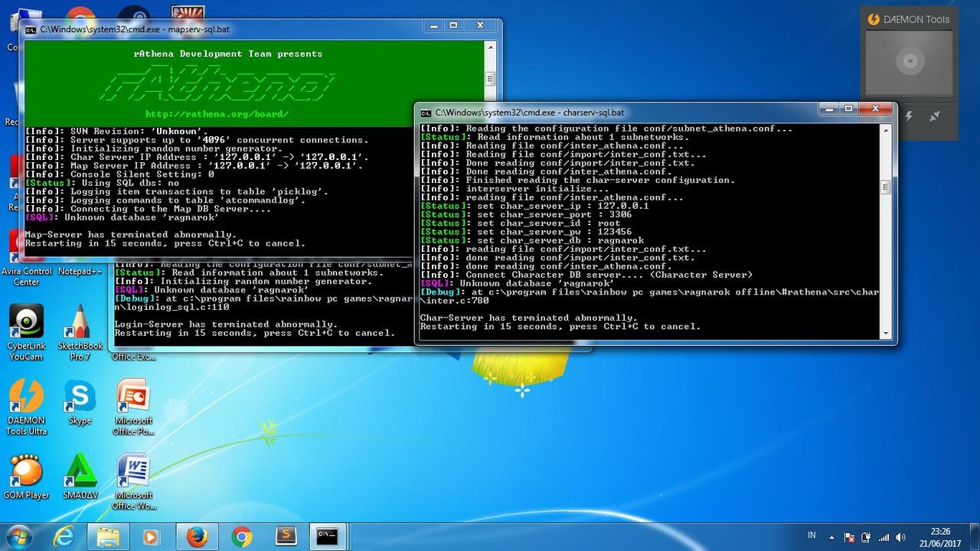Launch Internet Explorer from the taskbar

[64, 537]
